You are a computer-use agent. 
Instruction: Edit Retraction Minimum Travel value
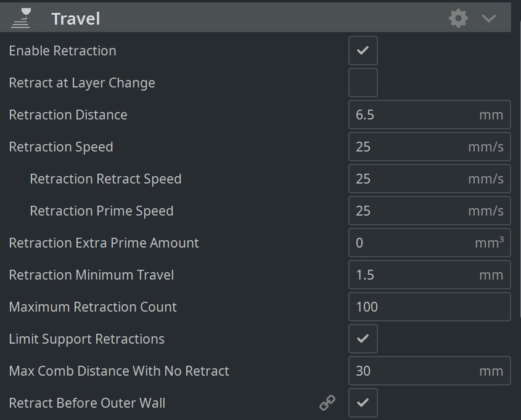[x=429, y=275]
